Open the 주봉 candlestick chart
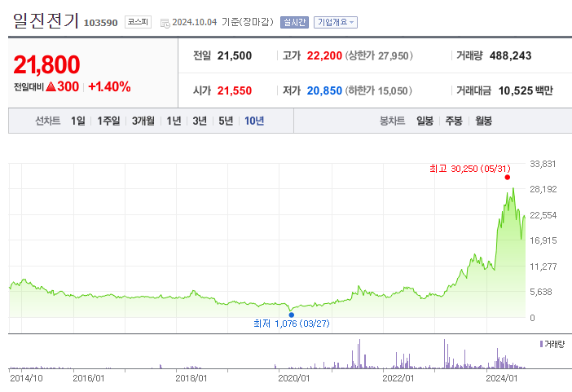 [x=454, y=121]
